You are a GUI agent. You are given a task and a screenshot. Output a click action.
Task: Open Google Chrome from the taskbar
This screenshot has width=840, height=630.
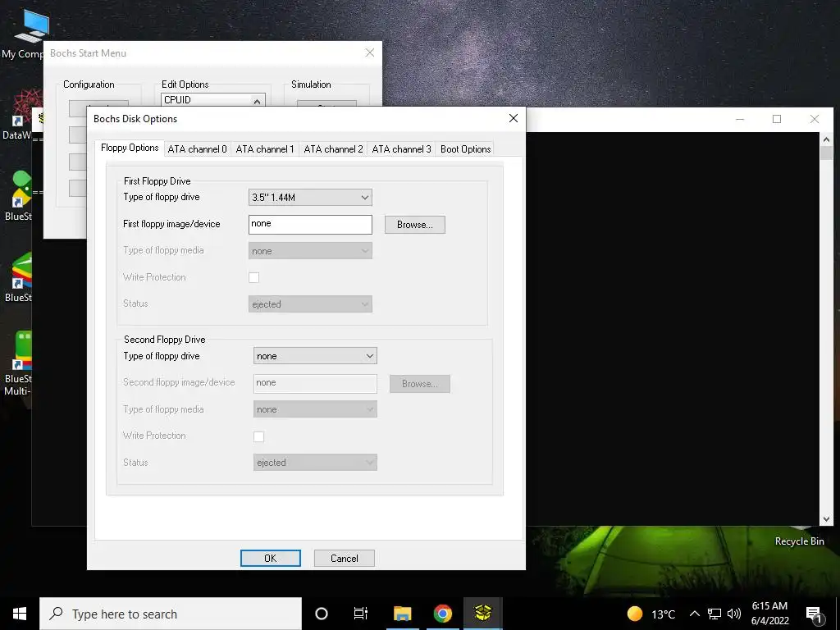coord(442,614)
